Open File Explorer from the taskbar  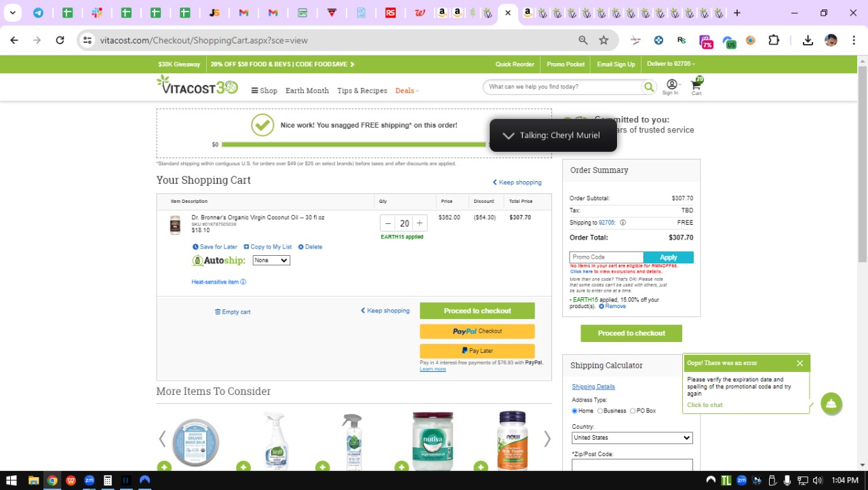click(33, 480)
